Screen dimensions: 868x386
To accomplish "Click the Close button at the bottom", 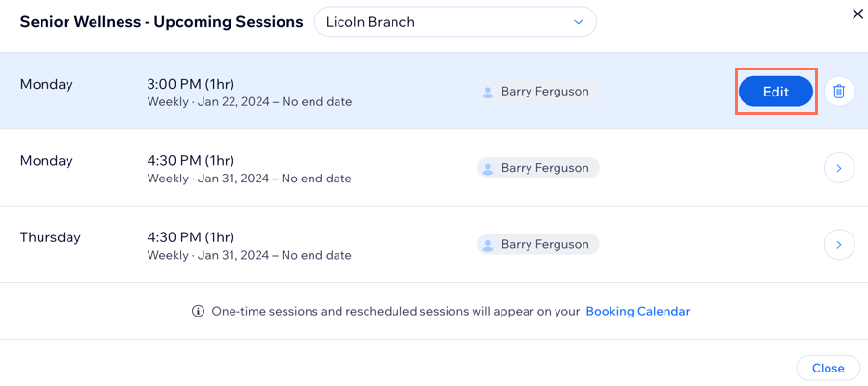I will click(827, 368).
